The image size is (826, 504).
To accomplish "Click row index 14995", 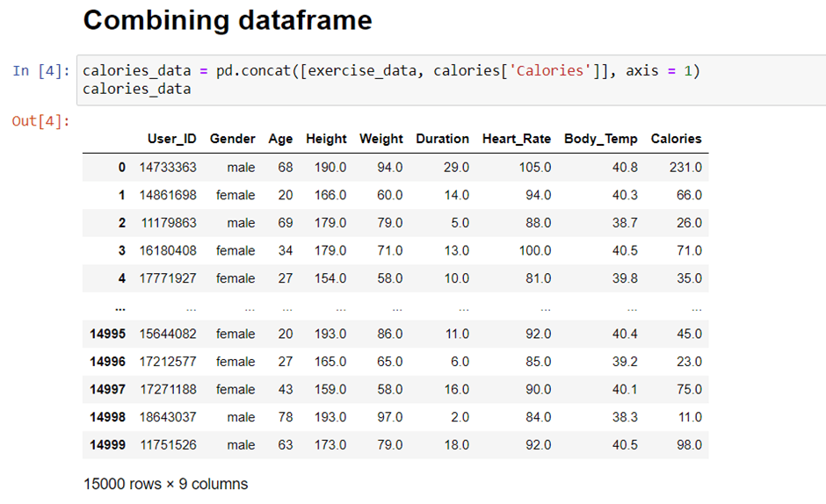I will click(x=107, y=334).
